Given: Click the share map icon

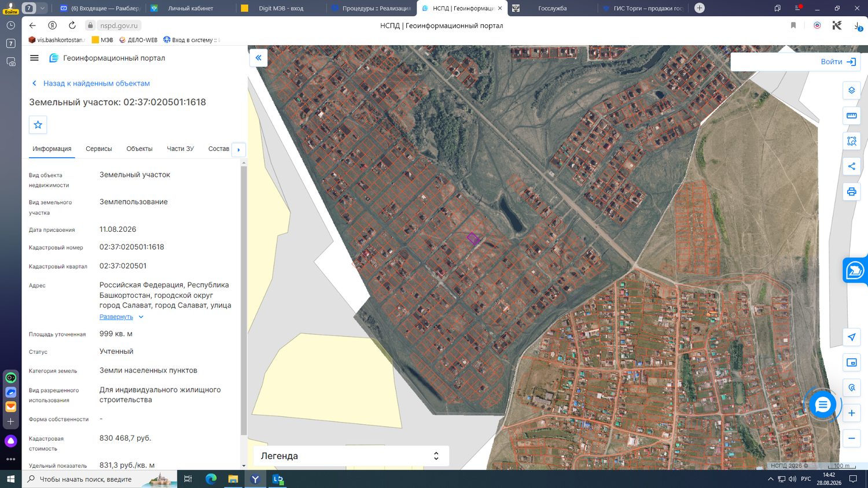Looking at the screenshot, I should pyautogui.click(x=851, y=167).
